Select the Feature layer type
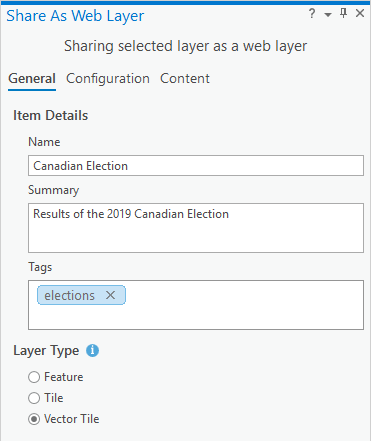Image resolution: width=371 pixels, height=441 pixels. click(x=34, y=377)
